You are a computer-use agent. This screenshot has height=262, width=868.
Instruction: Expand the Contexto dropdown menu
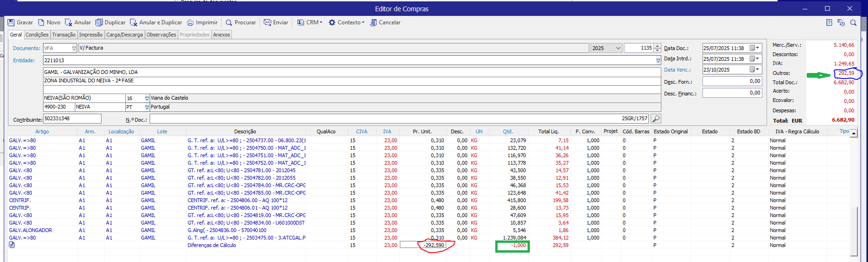pos(346,22)
